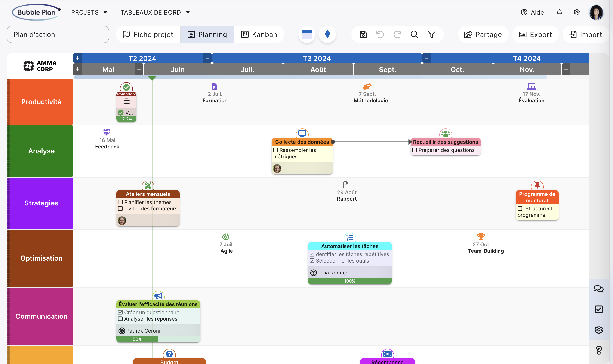Click the green today marker on timeline
Viewport: 613px width, 364px height.
click(x=152, y=78)
